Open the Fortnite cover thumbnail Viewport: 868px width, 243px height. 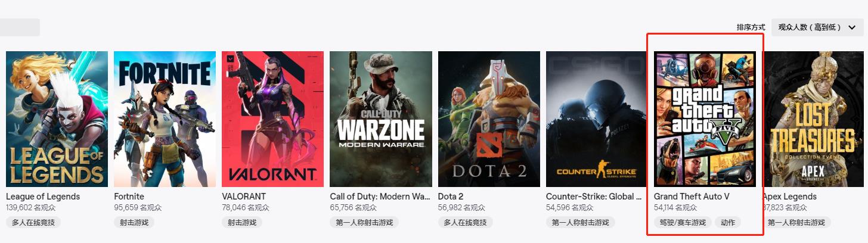[x=165, y=119]
